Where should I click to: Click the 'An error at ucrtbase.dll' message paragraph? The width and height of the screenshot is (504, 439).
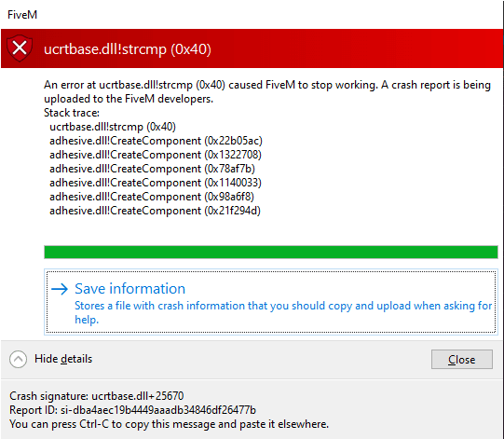click(267, 91)
